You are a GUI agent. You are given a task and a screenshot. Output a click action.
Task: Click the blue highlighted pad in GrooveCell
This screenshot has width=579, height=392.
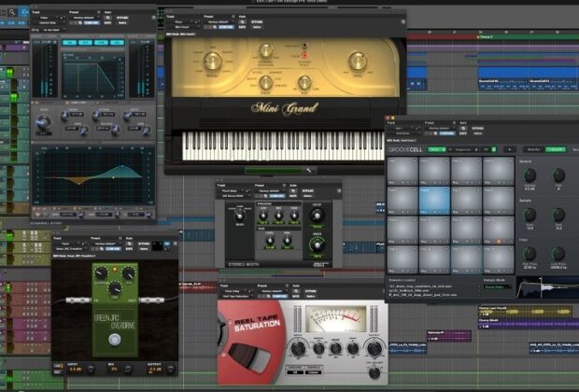click(434, 200)
